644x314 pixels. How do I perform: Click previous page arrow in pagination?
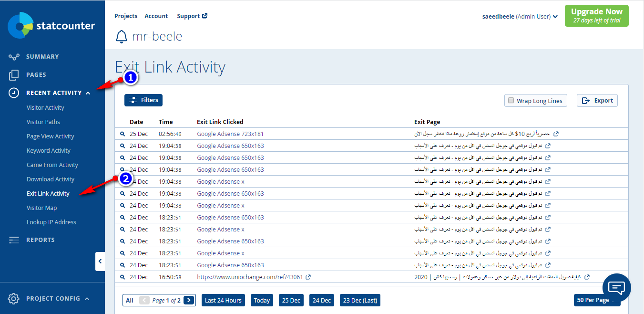click(144, 300)
